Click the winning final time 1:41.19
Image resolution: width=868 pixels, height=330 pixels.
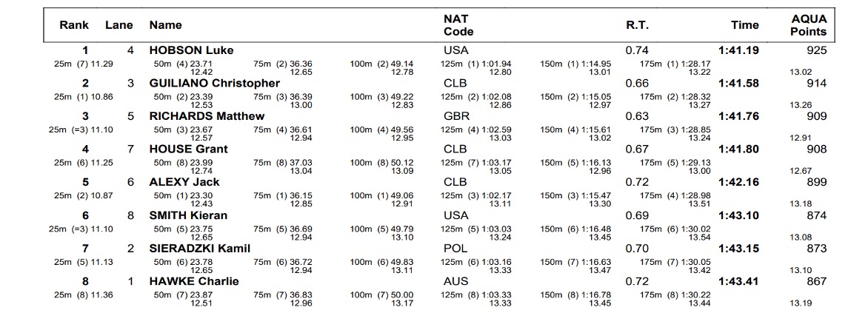tap(738, 50)
